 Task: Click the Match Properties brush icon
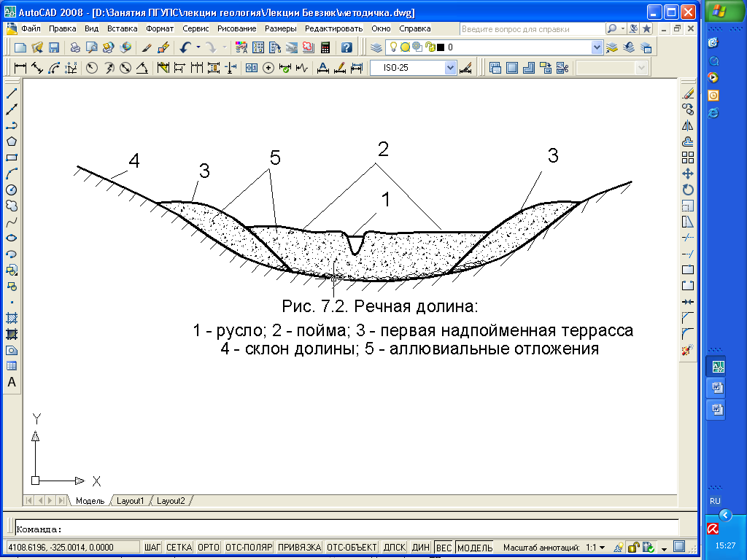tap(147, 47)
